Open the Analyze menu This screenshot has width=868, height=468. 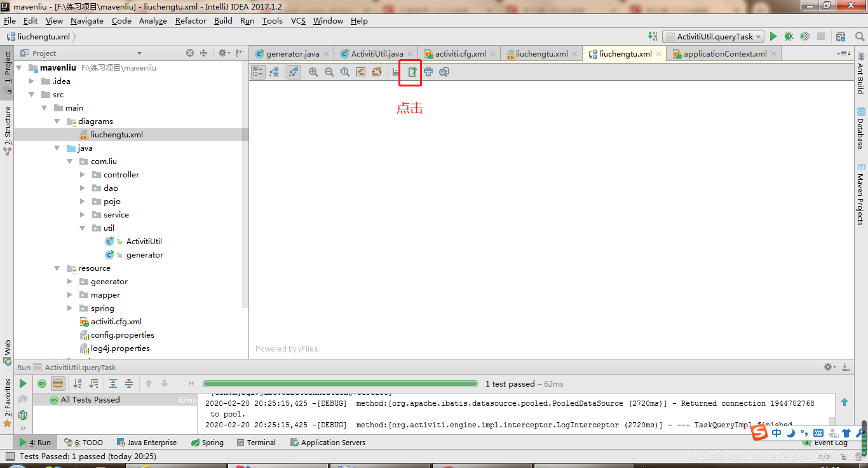153,20
